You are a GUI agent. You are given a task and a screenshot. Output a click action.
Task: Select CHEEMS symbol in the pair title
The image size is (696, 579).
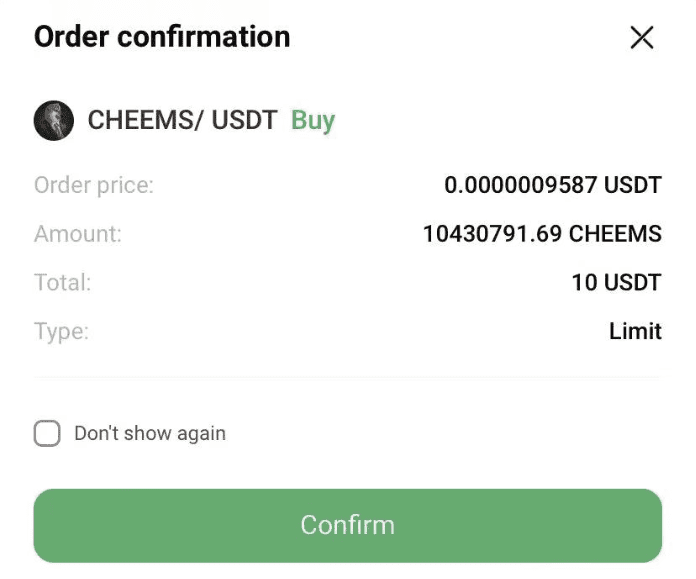141,120
